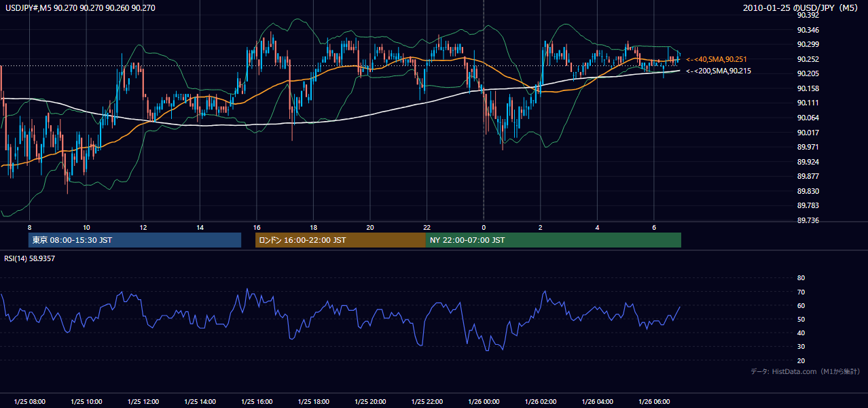
Task: Click the RSI 40 level label
Action: 801,333
